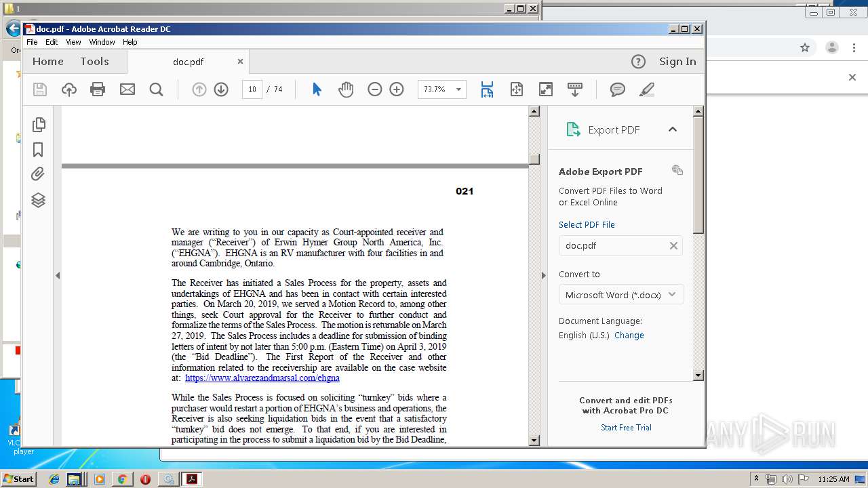Open the page thumbnails panel
Image resolution: width=868 pixels, height=488 pixels.
[39, 124]
